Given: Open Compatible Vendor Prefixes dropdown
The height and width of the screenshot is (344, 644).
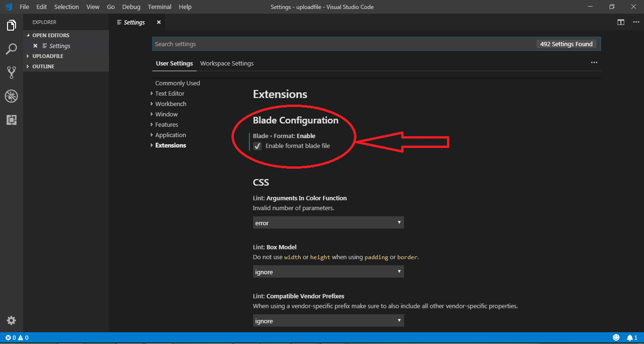Looking at the screenshot, I should tap(328, 320).
